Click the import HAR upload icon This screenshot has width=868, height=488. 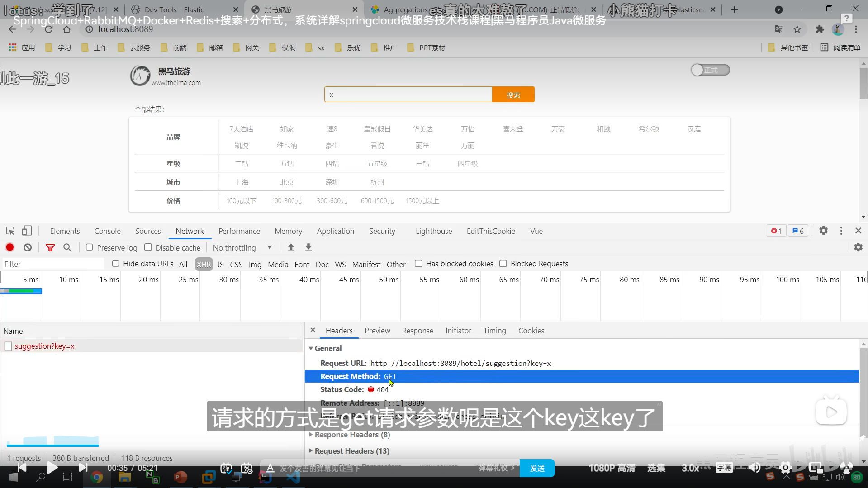point(291,247)
